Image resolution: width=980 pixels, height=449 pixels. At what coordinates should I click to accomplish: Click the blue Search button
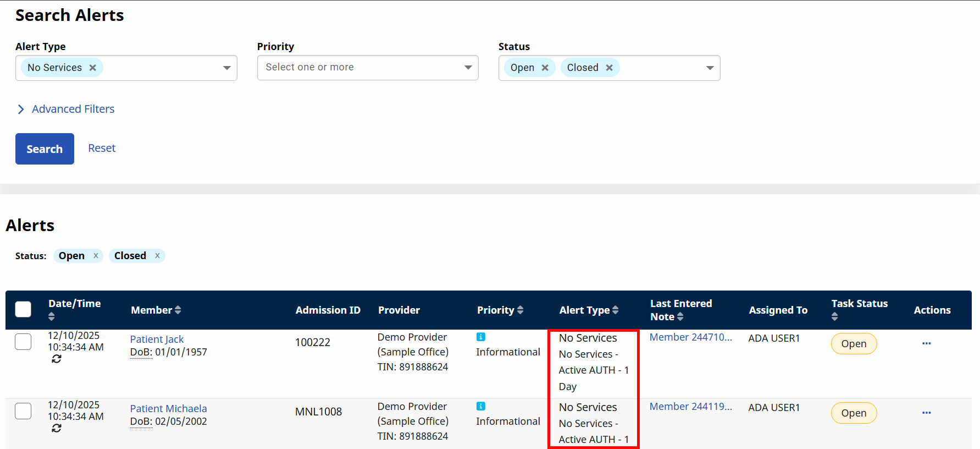pyautogui.click(x=45, y=149)
